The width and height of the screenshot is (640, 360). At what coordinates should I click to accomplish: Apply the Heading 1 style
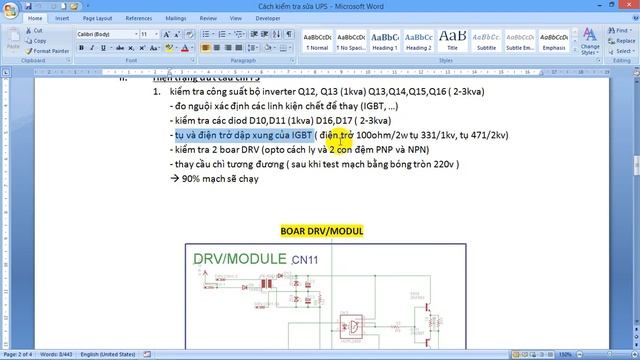click(x=384, y=41)
